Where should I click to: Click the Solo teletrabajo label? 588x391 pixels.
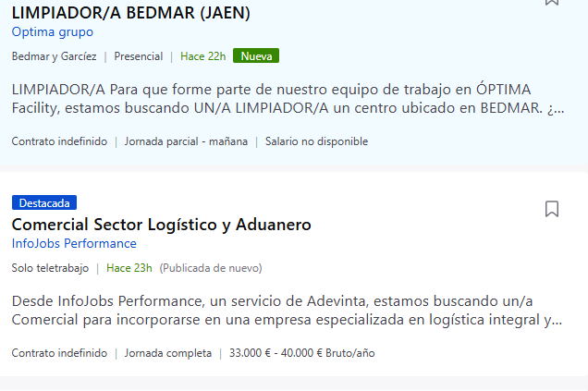point(50,268)
